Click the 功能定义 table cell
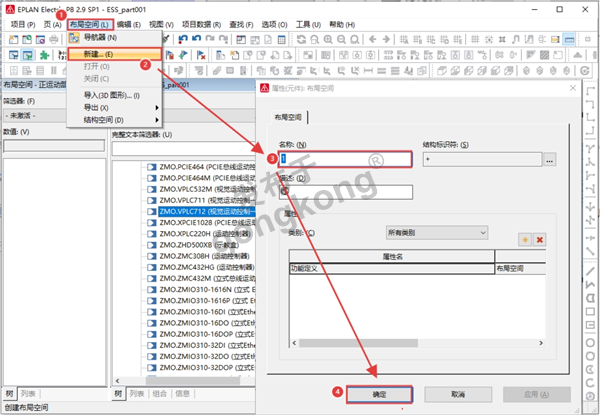 [391, 269]
